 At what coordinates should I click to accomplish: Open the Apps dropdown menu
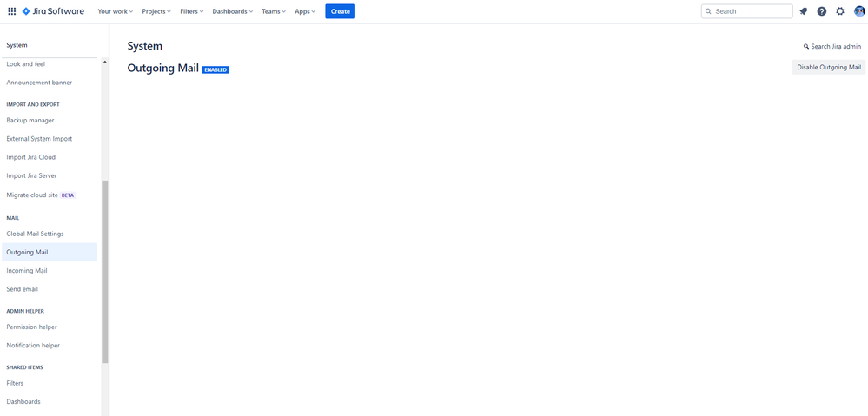tap(305, 11)
